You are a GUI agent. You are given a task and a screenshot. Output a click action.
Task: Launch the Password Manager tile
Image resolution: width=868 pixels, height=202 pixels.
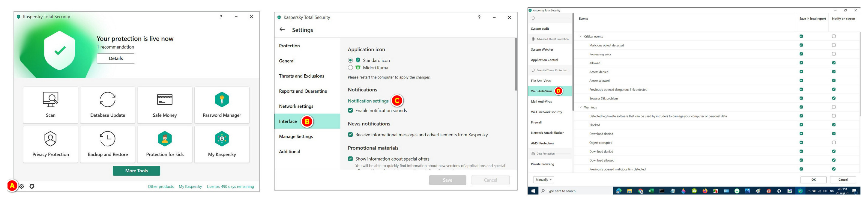click(222, 105)
